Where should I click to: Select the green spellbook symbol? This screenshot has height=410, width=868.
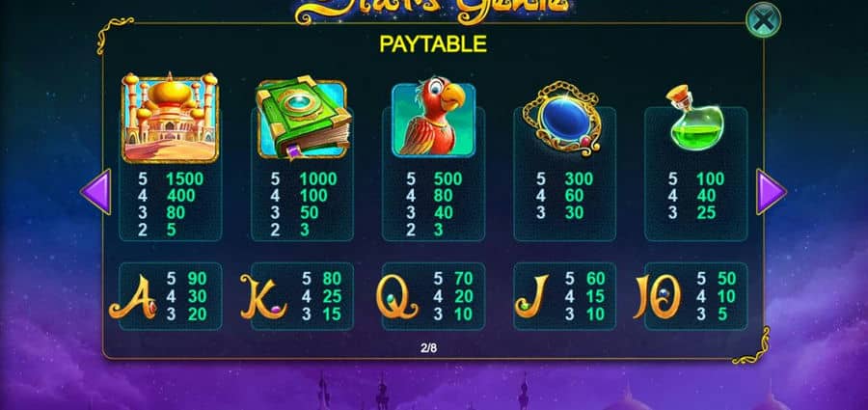(304, 118)
